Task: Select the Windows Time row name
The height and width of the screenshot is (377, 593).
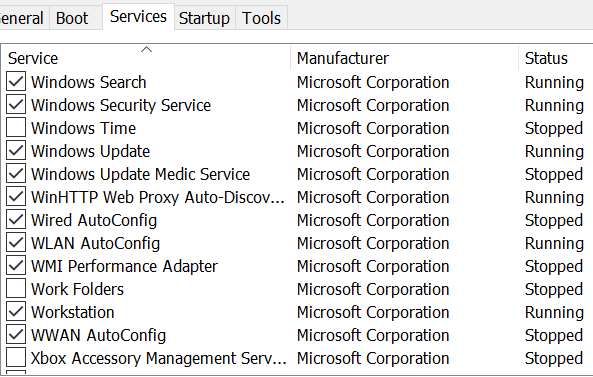Action: point(84,128)
